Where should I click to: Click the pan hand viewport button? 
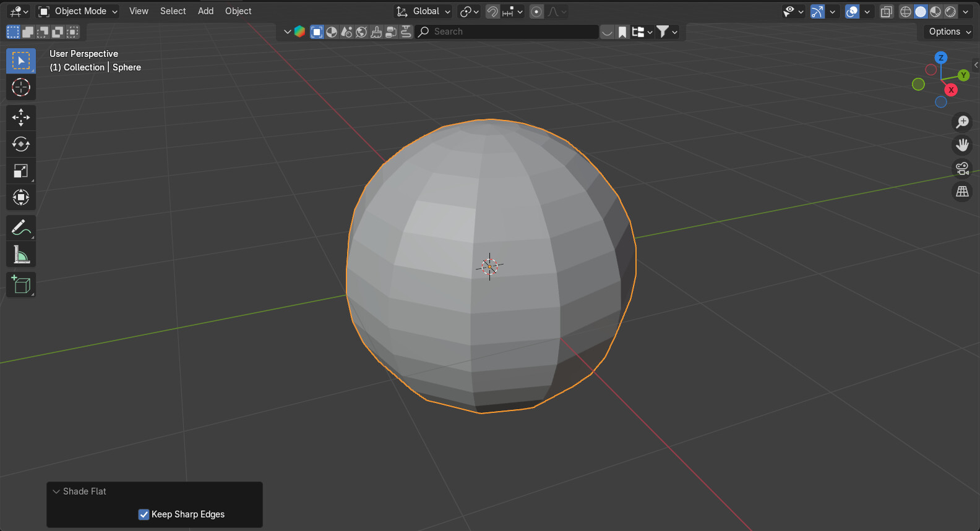(962, 145)
